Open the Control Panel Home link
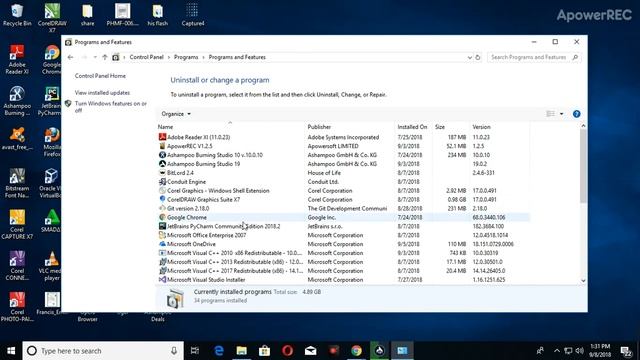This screenshot has width=640, height=360. 100,76
